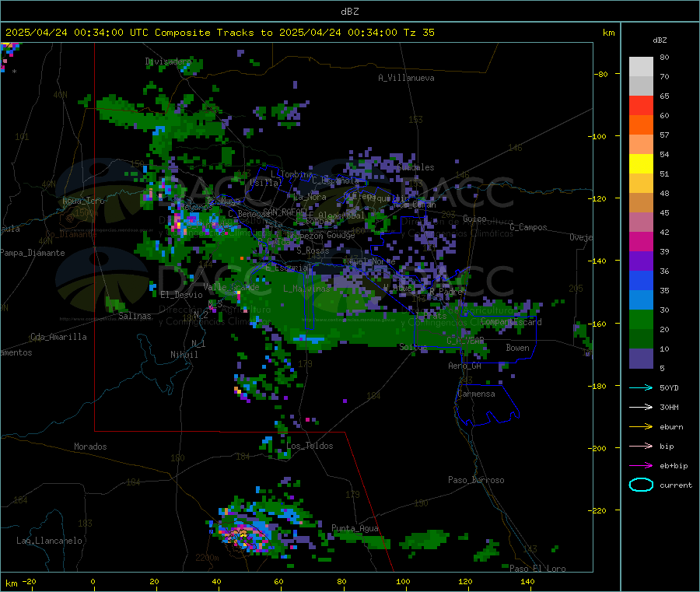Click the Morados location label
Viewport: 700px width, 592px height.
pos(90,447)
